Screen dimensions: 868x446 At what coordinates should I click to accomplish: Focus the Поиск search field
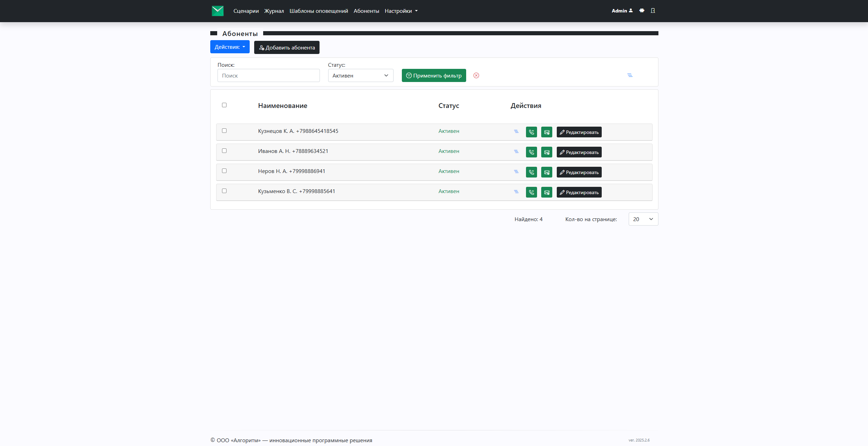pos(268,75)
